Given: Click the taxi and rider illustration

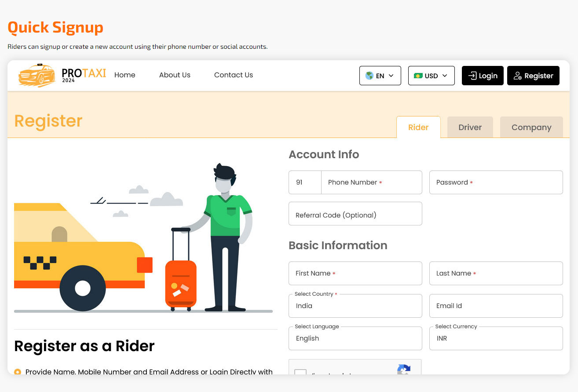Looking at the screenshot, I should click(x=143, y=237).
